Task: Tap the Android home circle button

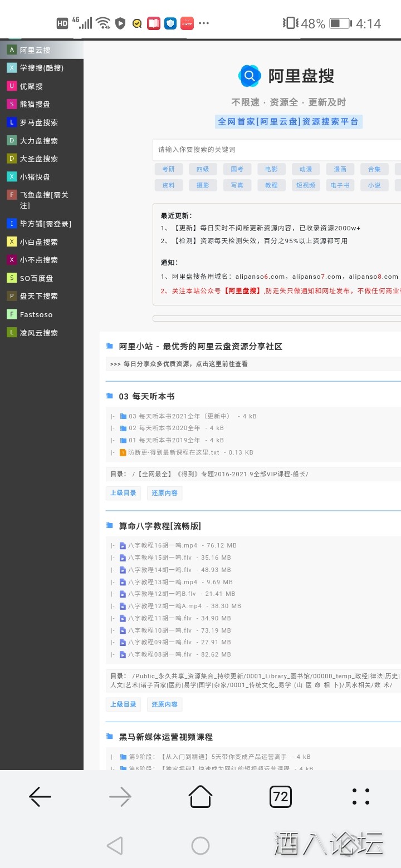Action: (200, 846)
